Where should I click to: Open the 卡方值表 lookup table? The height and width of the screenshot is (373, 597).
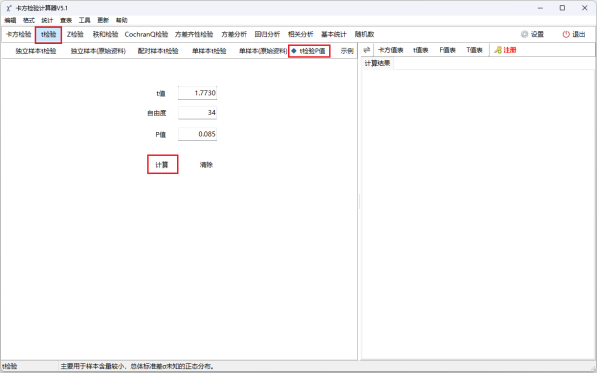click(x=391, y=50)
